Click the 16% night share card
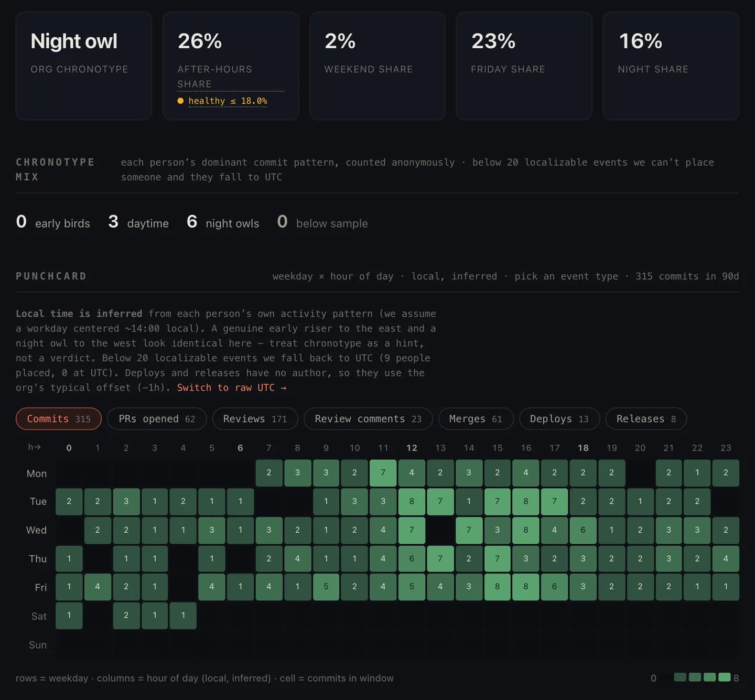755x700 pixels. coord(671,66)
